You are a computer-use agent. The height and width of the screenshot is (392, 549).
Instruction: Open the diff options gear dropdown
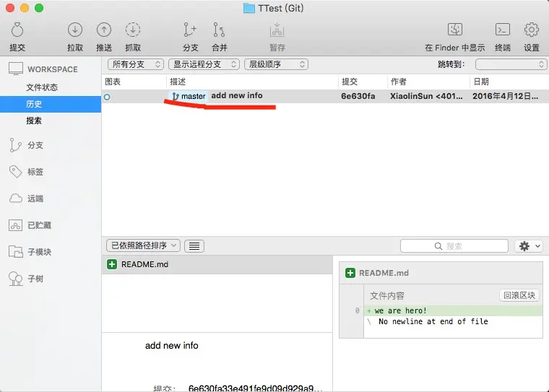(529, 246)
